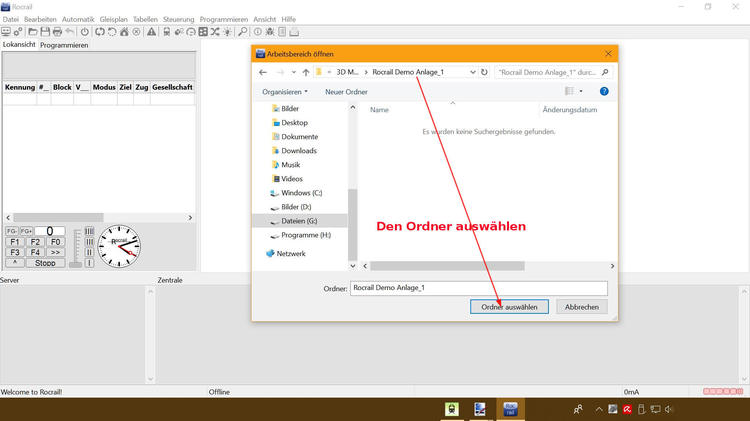Screen dimensions: 750x421
Task: Open the Gleisplan menu
Action: (x=113, y=19)
